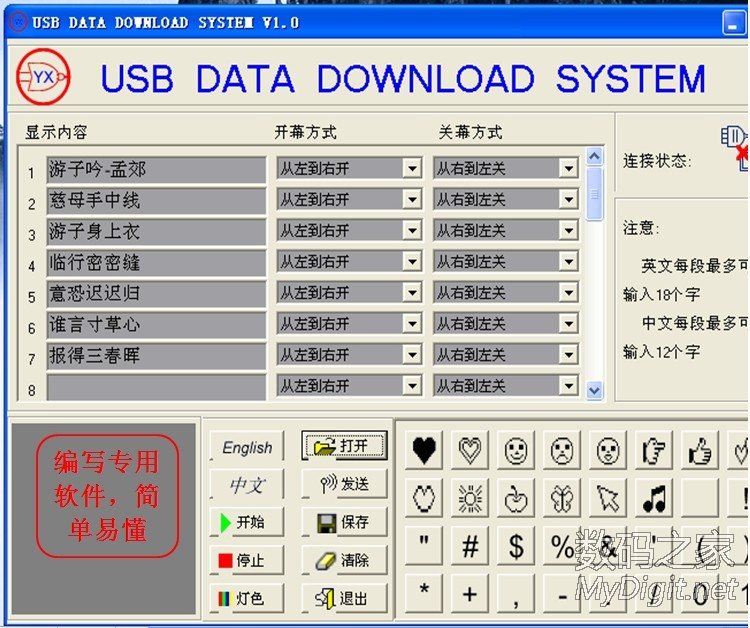The width and height of the screenshot is (750, 628).
Task: Insert the hash # character
Action: pyautogui.click(x=470, y=546)
